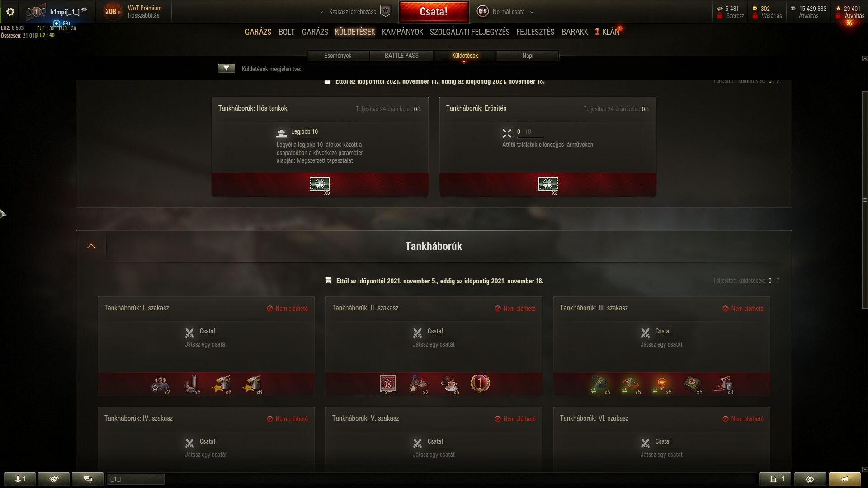Open the BARAKK menu item
868x488 pixels.
575,32
